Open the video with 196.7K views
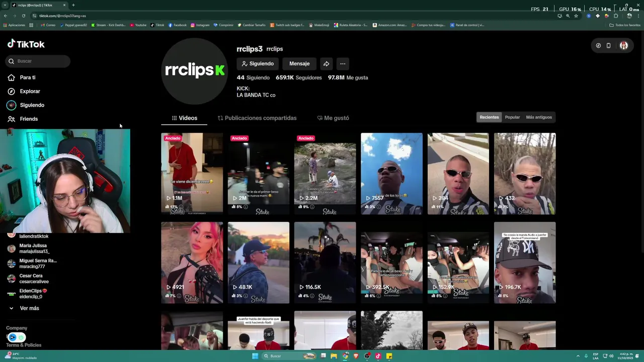The image size is (644, 362). [x=525, y=262]
